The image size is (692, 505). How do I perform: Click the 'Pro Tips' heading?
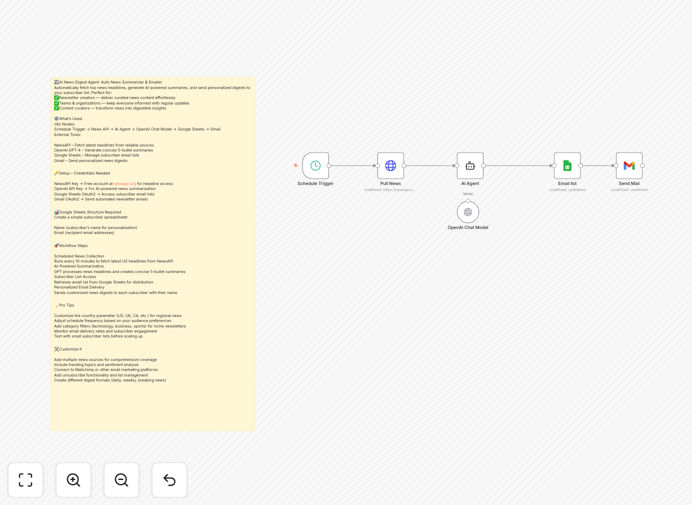point(65,305)
